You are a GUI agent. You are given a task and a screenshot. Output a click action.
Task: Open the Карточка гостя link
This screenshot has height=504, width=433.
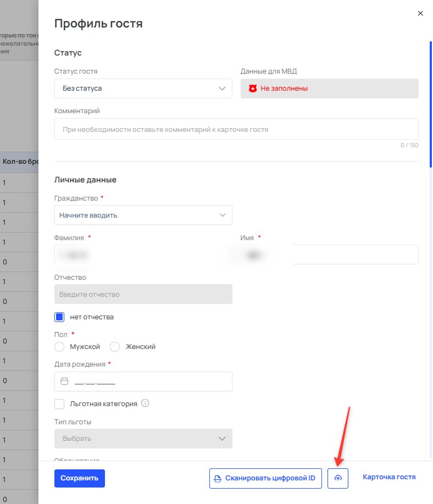[x=389, y=477]
